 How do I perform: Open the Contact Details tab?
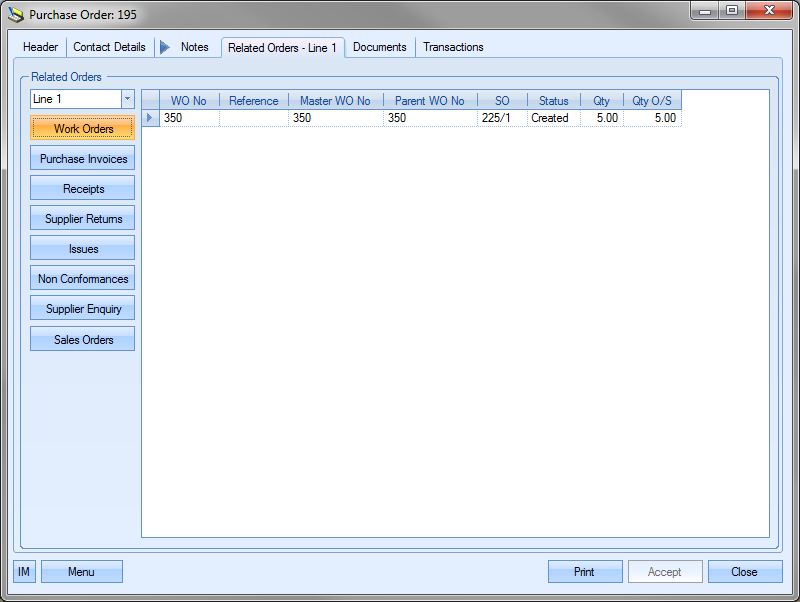point(109,47)
